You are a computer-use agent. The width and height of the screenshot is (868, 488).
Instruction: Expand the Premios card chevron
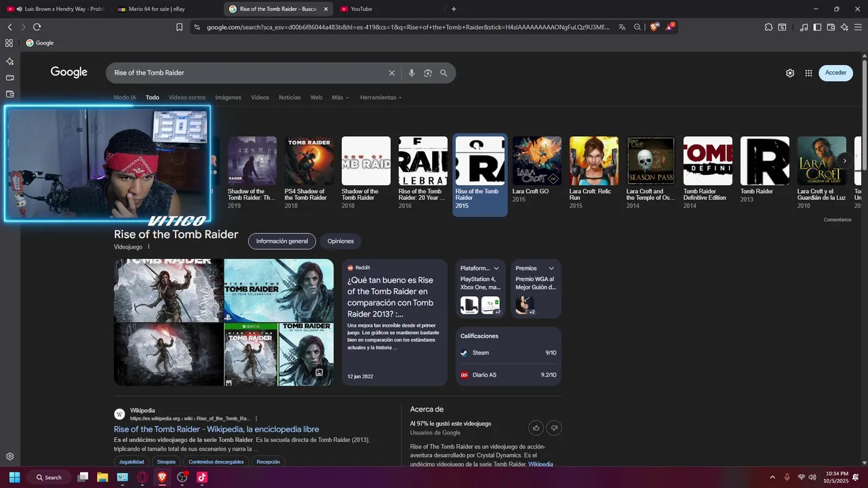point(551,268)
